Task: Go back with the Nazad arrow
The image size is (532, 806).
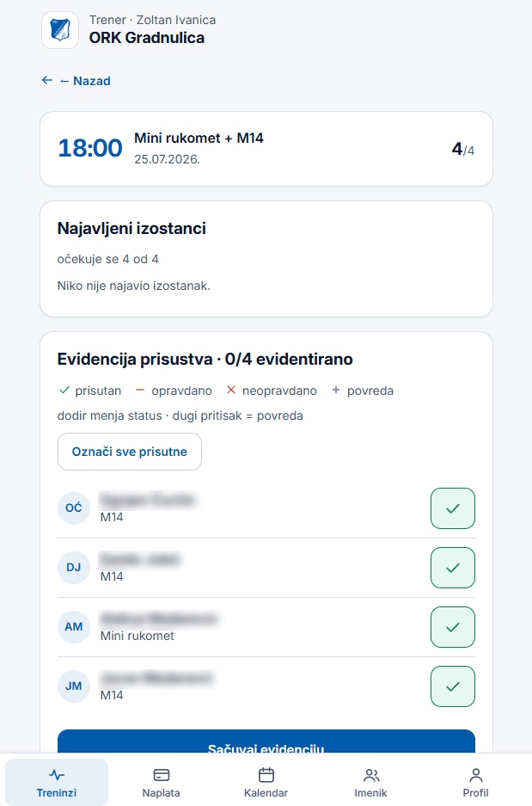Action: 47,80
